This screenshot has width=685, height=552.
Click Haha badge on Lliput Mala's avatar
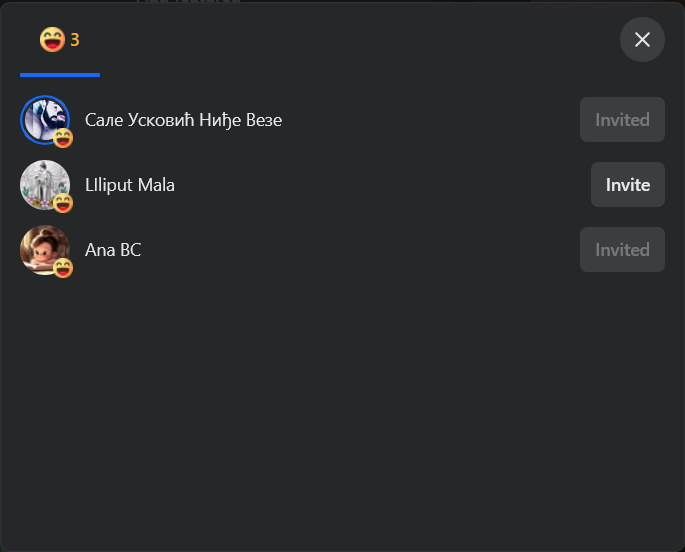coord(63,203)
